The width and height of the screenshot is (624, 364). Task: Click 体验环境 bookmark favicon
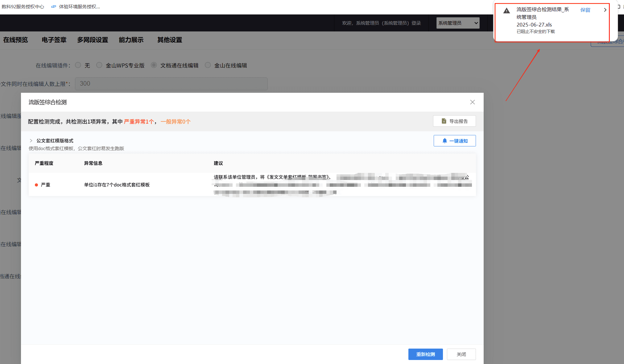pos(54,6)
